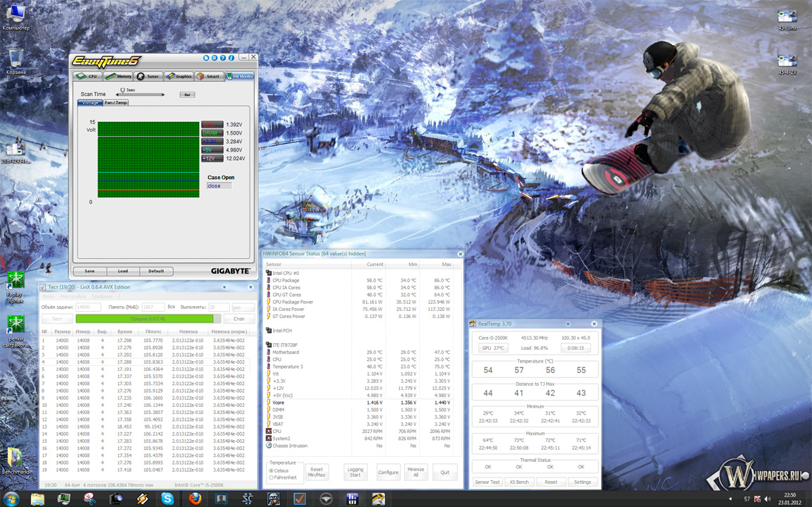
Task: Switch to the Fan/Temp tab
Action: click(x=116, y=103)
